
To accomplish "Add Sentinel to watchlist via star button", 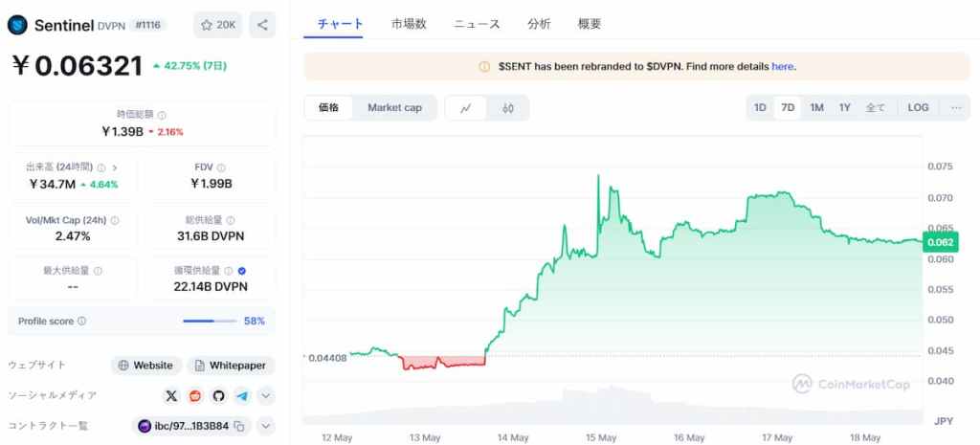I will click(x=218, y=25).
